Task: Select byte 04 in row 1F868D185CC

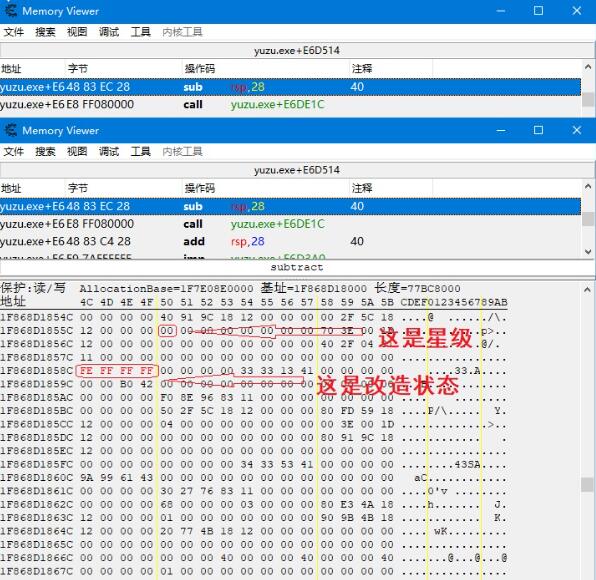Action: pyautogui.click(x=167, y=424)
